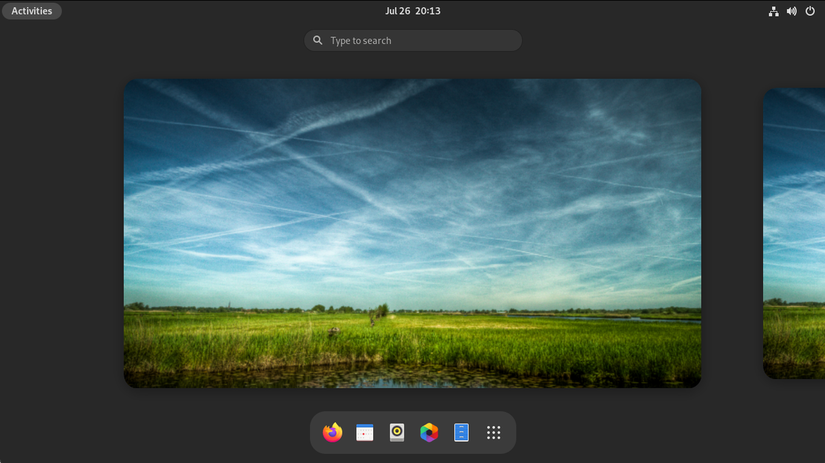Launch Firefox from the dash
825x463 pixels.
[332, 432]
